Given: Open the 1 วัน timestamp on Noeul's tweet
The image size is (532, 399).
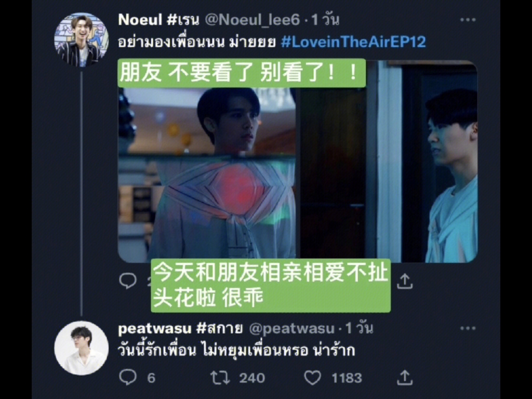Looking at the screenshot, I should click(x=325, y=20).
